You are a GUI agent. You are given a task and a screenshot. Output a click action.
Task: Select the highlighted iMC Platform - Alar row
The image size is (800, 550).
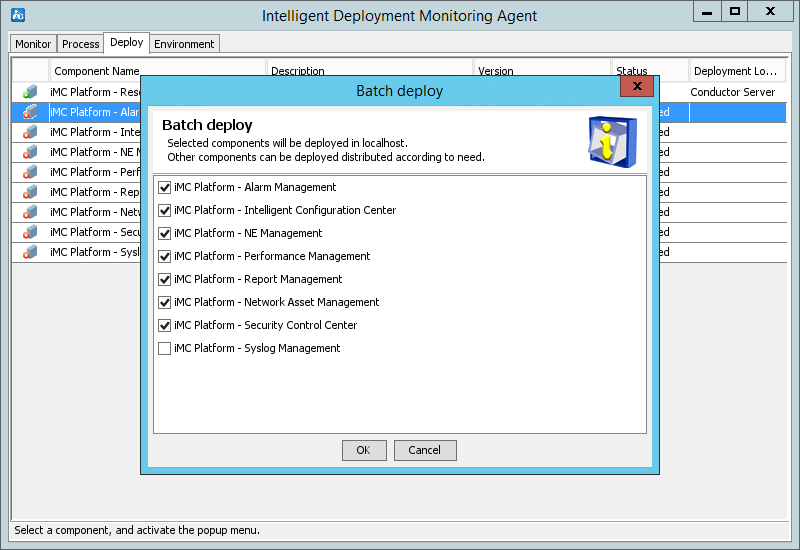(95, 112)
